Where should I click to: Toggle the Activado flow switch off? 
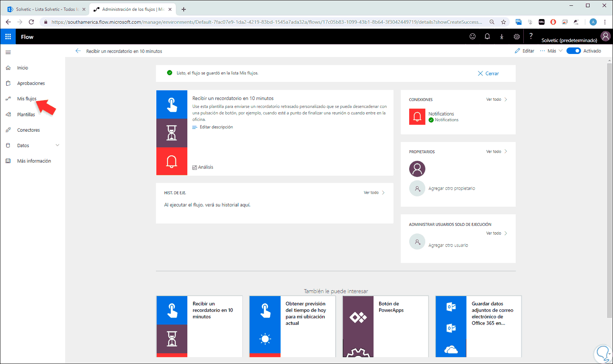tap(574, 51)
